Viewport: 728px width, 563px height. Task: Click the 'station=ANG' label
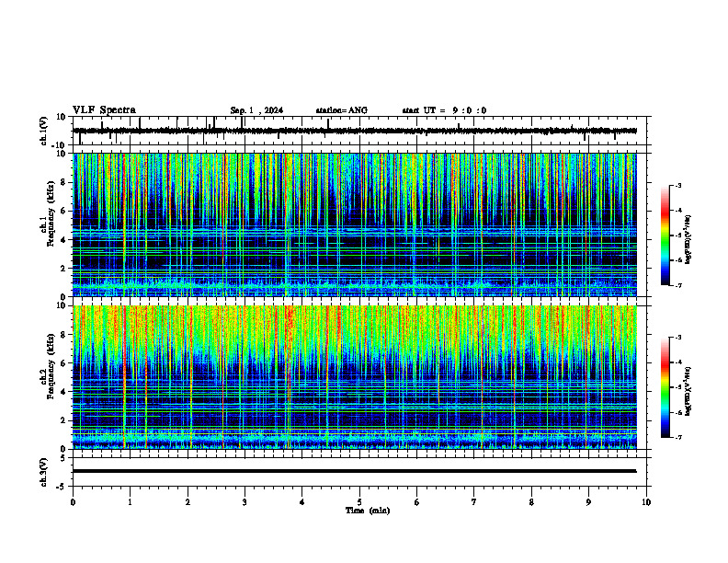[341, 110]
